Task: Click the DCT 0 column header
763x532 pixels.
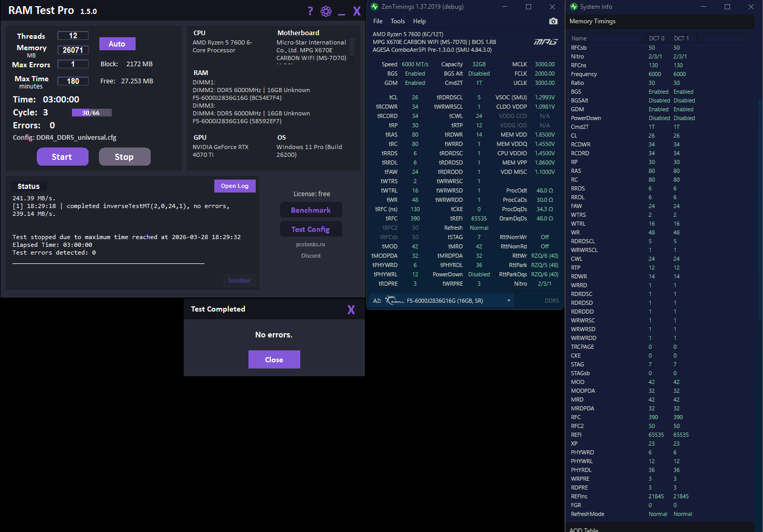Action: pos(659,38)
